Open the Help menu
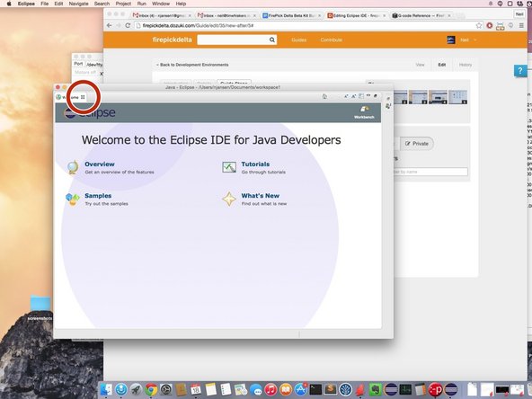The image size is (532, 399). tap(181, 4)
